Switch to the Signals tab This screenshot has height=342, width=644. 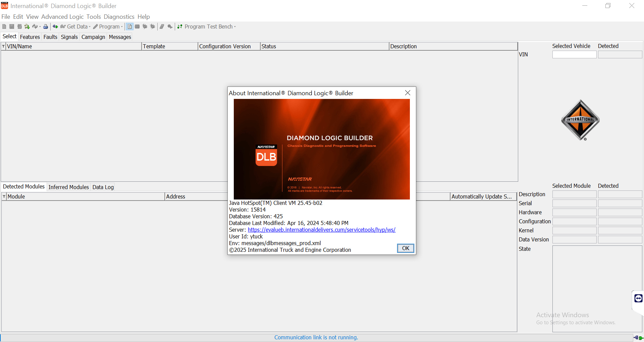pyautogui.click(x=69, y=37)
